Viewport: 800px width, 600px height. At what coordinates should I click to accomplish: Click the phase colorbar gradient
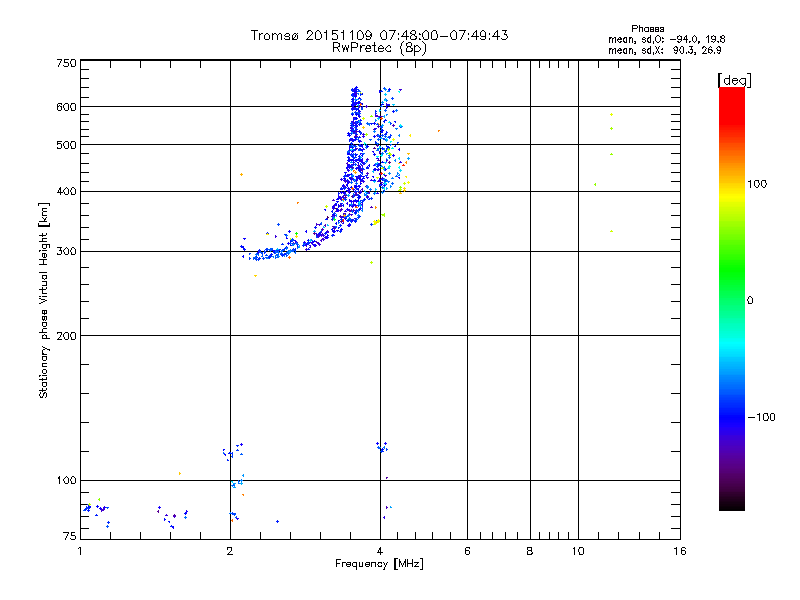pyautogui.click(x=732, y=298)
